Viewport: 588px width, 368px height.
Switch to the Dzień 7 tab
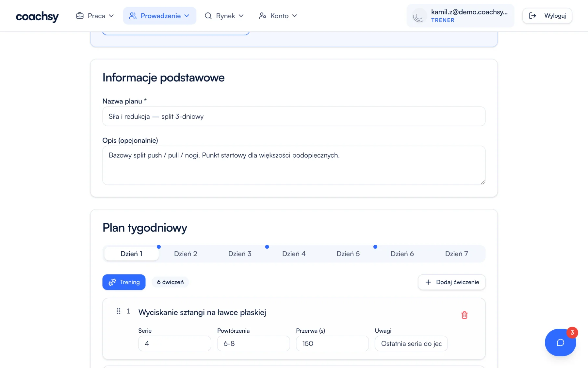click(456, 254)
